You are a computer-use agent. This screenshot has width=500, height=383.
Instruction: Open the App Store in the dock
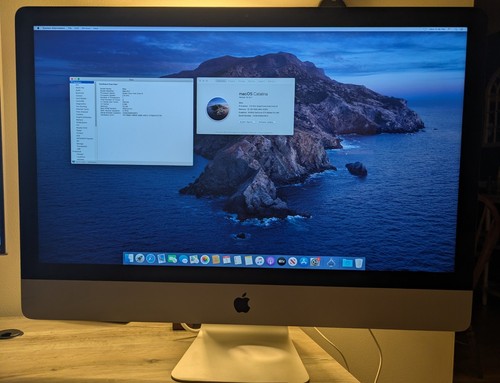tap(303, 262)
